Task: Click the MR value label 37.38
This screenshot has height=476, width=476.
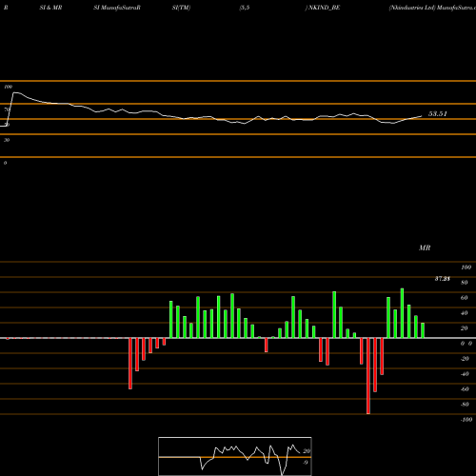Action: 443,279
